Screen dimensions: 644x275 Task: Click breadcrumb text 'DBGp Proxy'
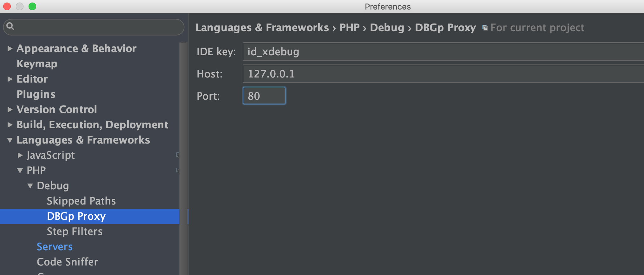[x=445, y=28]
